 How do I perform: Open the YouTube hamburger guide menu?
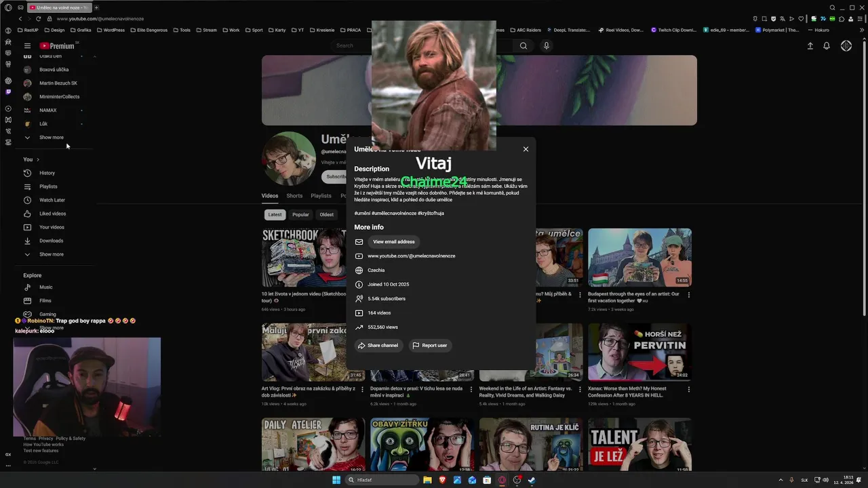pos(27,46)
